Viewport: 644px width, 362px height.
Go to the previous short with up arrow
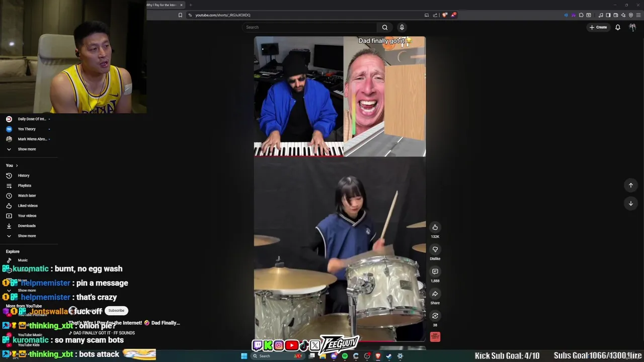click(x=631, y=185)
